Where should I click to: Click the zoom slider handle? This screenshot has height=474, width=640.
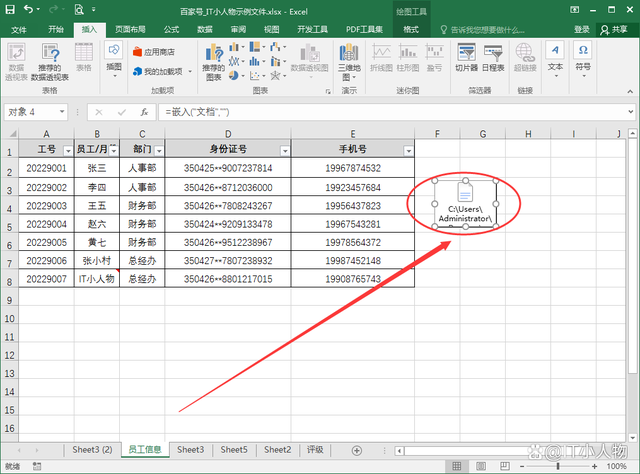[x=558, y=466]
